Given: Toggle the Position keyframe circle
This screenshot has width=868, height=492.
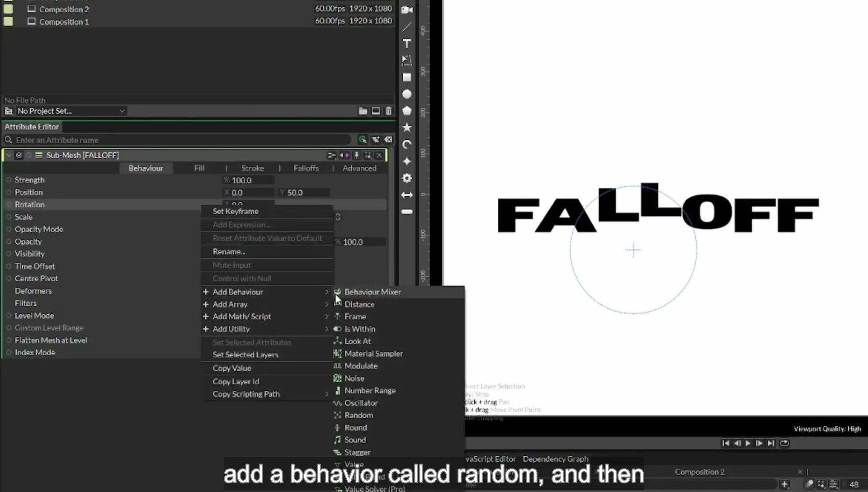Looking at the screenshot, I should (9, 192).
